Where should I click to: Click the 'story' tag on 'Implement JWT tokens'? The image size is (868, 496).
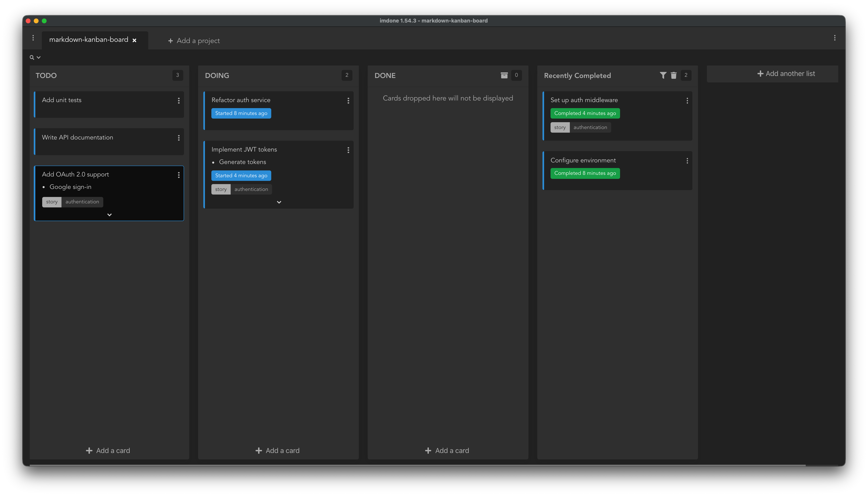[221, 189]
